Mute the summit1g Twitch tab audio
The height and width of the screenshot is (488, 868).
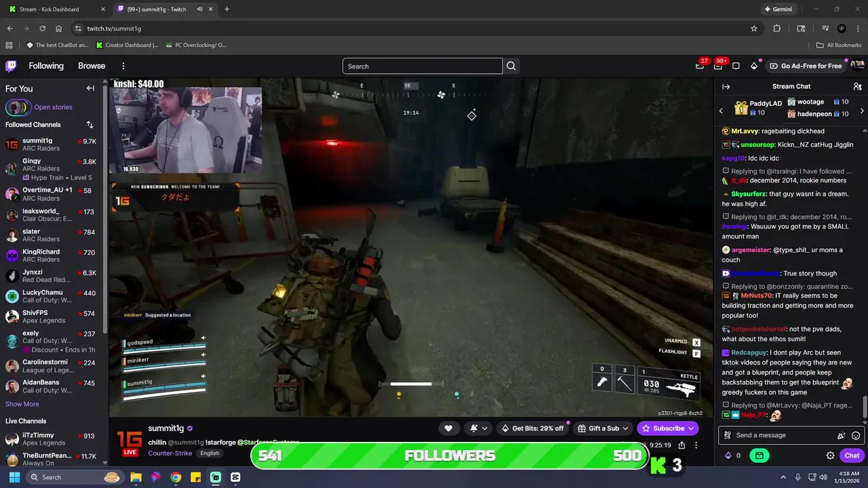(199, 9)
